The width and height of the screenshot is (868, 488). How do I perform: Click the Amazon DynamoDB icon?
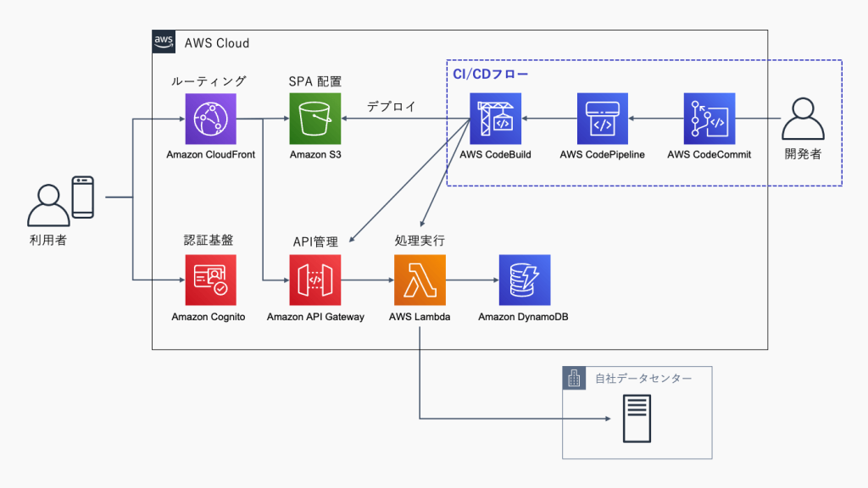click(524, 280)
